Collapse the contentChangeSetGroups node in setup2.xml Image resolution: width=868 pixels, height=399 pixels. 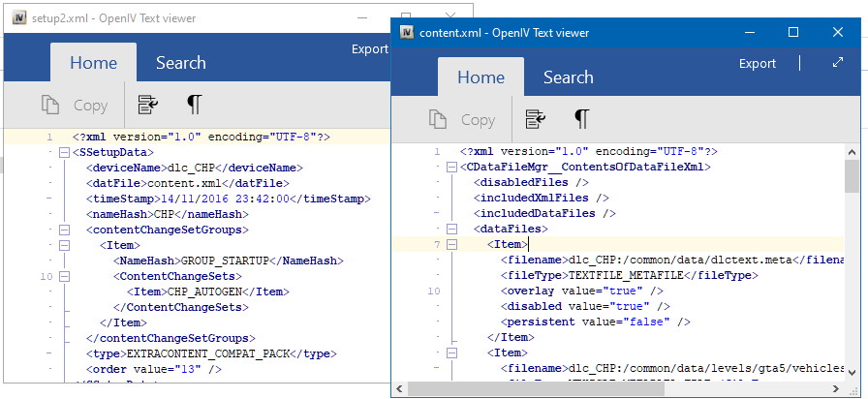coord(64,230)
